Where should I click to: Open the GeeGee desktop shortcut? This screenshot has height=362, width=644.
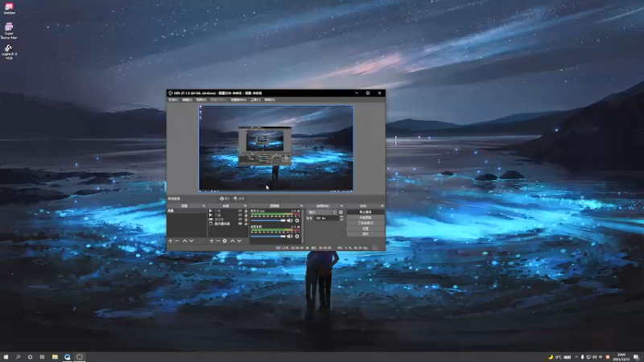[x=9, y=8]
